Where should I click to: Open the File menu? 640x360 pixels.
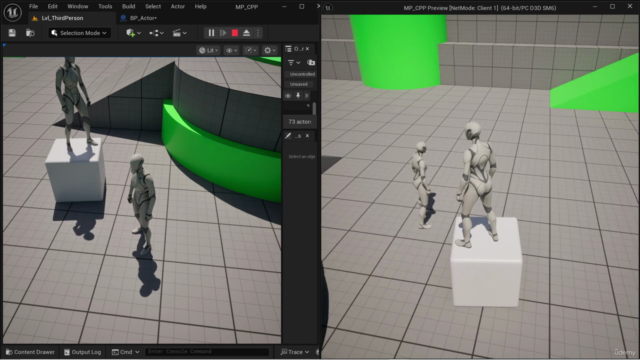(33, 7)
